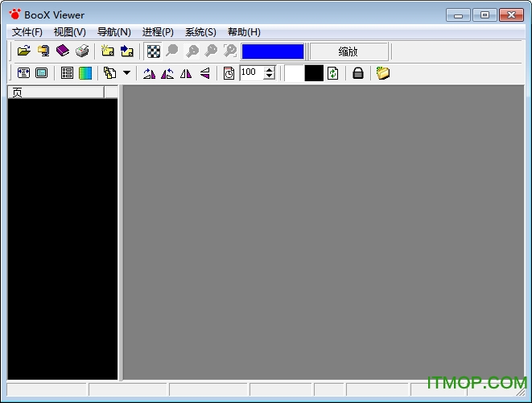
Task: Toggle the list view button
Action: point(67,73)
